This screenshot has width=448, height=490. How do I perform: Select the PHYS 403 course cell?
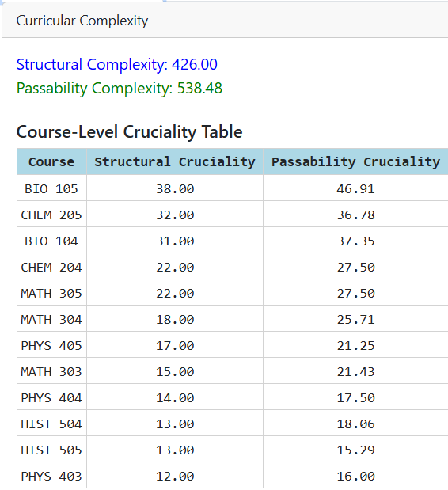tap(51, 477)
